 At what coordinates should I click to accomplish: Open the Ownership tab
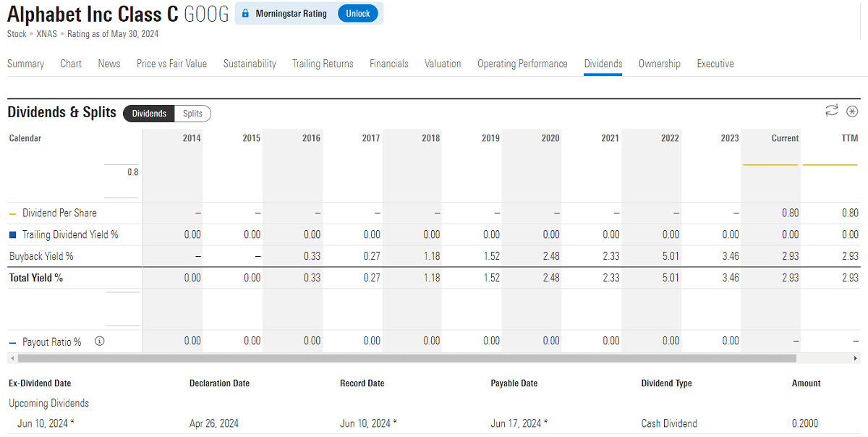(x=660, y=64)
